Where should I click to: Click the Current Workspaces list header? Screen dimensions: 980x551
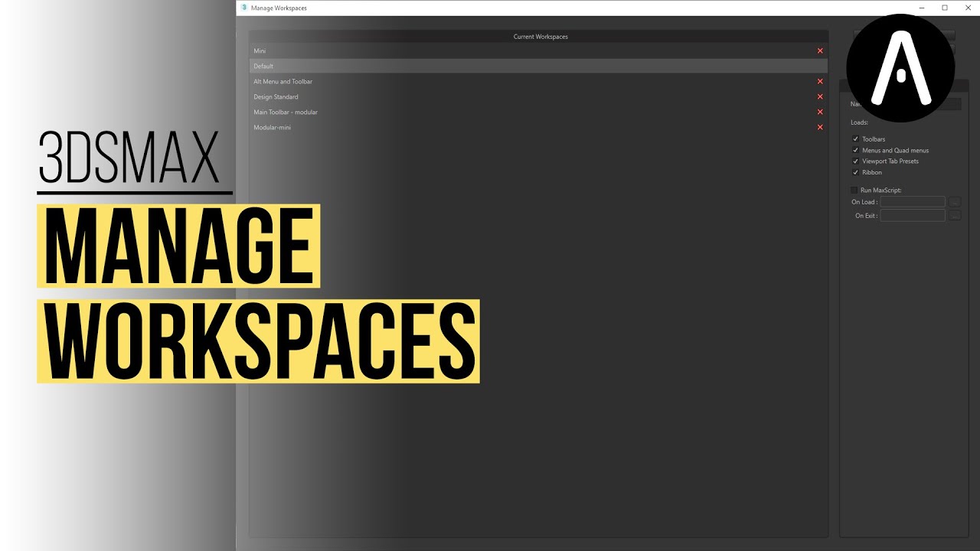coord(540,37)
